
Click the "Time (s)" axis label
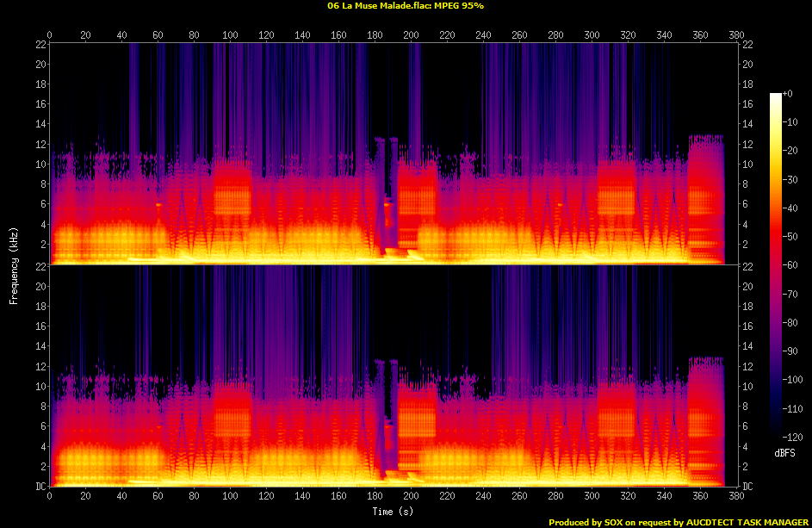(x=394, y=512)
